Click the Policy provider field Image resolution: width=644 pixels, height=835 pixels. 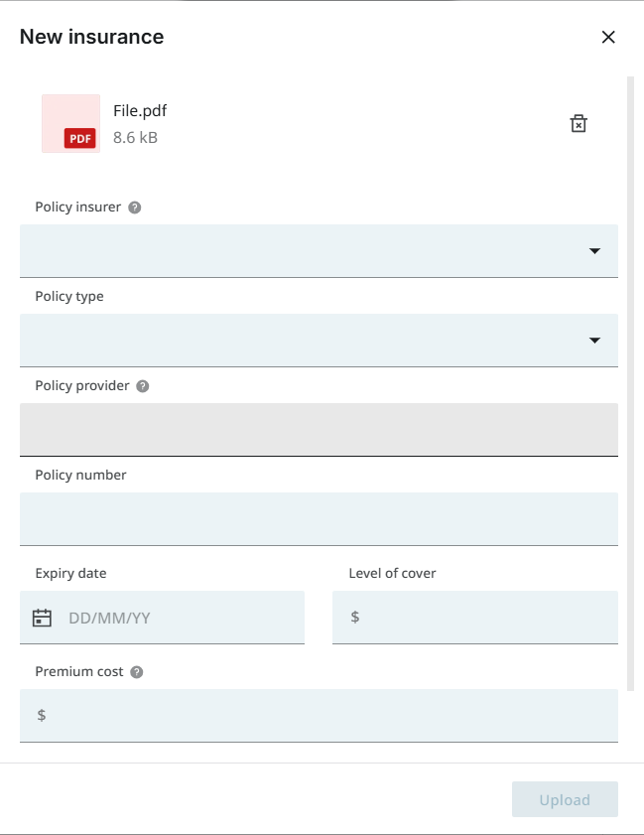tap(319, 430)
